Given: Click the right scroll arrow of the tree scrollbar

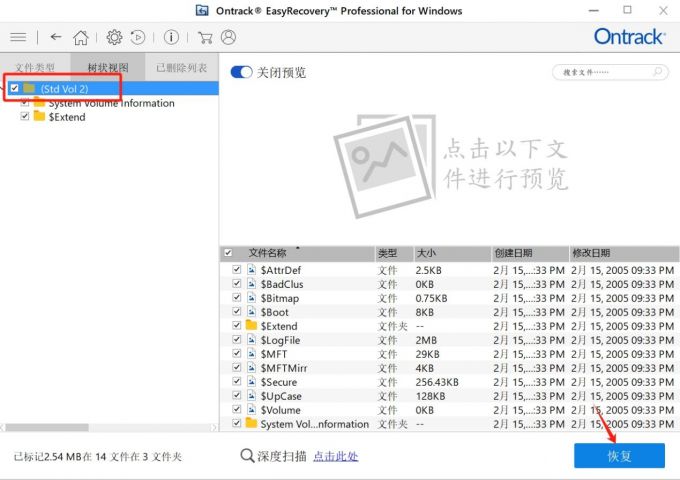Looking at the screenshot, I should coord(214,427).
